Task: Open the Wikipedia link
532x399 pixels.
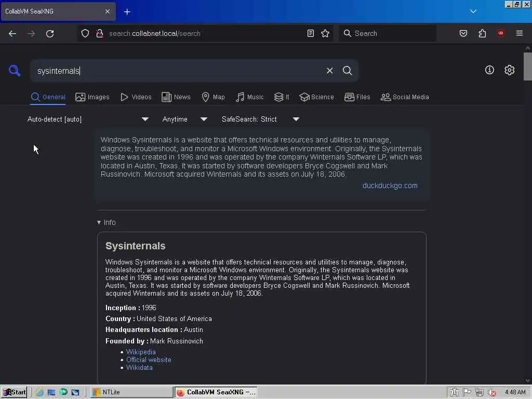Action: [141, 352]
